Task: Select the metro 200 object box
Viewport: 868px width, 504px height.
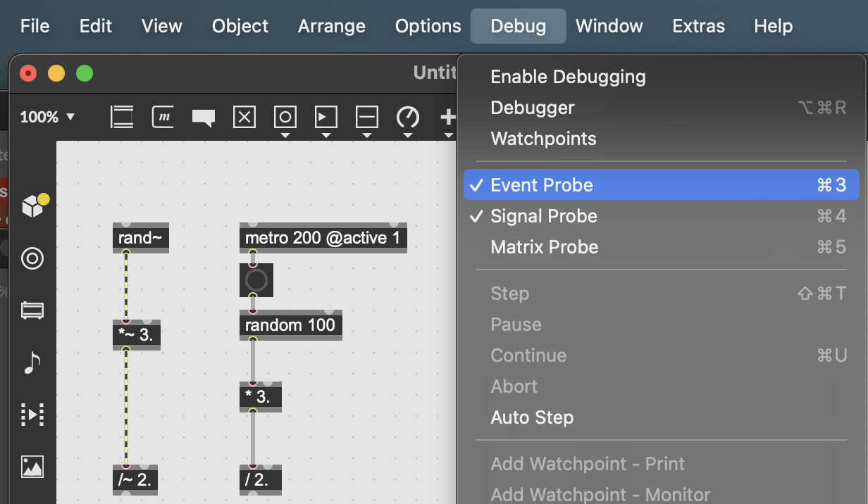Action: (323, 238)
